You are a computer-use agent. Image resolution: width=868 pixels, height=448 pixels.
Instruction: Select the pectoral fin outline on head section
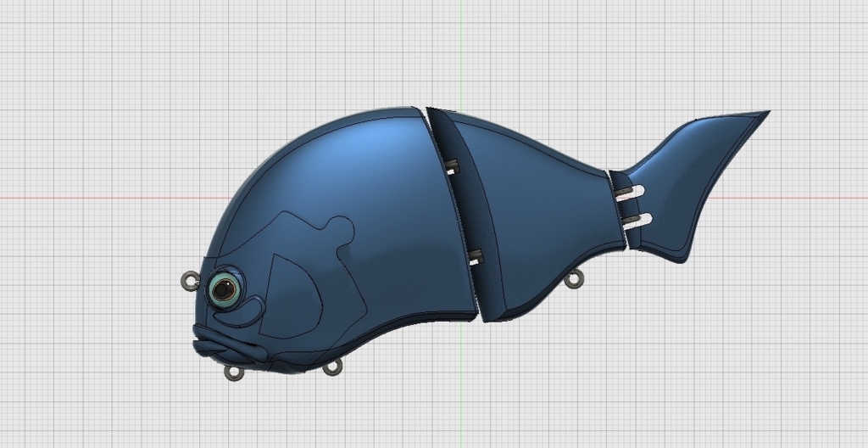(291, 297)
